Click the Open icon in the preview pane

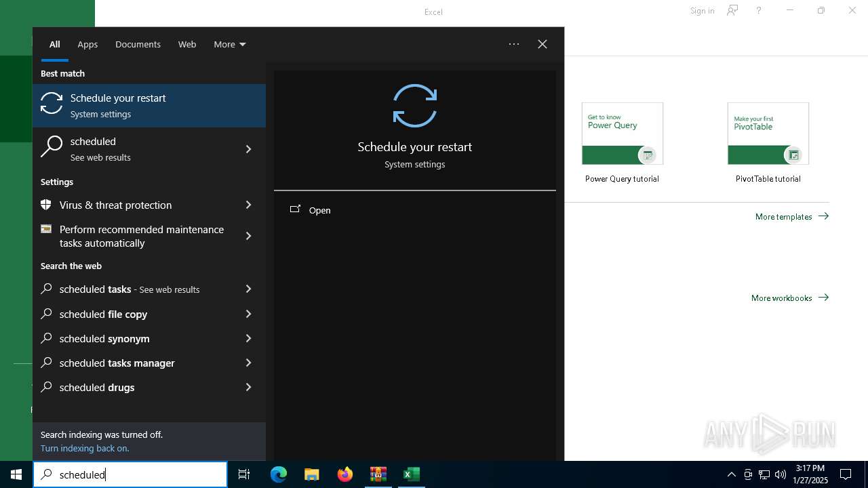(295, 209)
